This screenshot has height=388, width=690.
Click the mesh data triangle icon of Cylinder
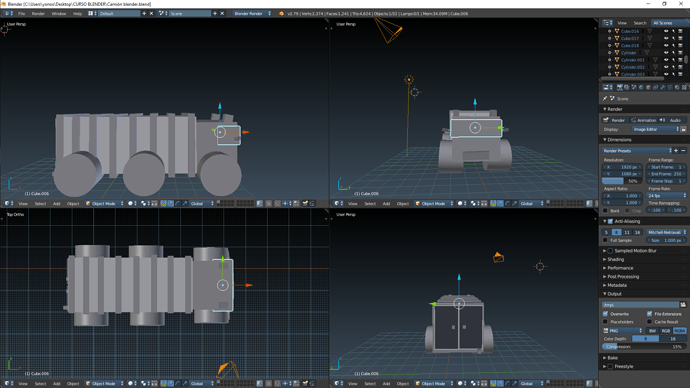pyautogui.click(x=646, y=53)
